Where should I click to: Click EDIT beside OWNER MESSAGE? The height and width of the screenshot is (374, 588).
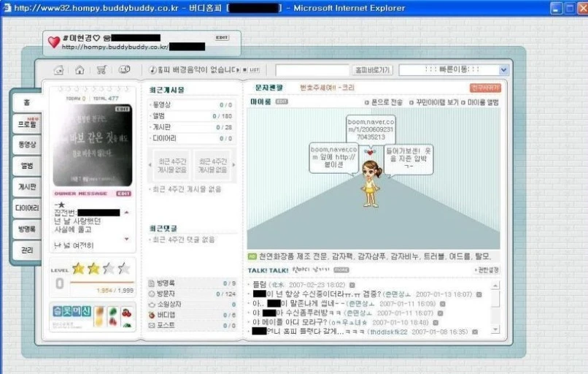[123, 194]
